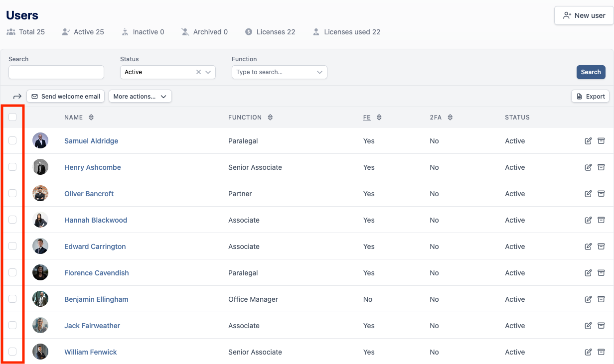Edit Oliver Bancroft's user record

588,194
